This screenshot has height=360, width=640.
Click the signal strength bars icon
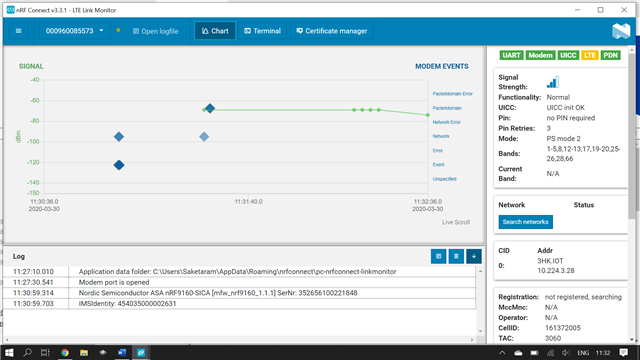click(x=553, y=82)
